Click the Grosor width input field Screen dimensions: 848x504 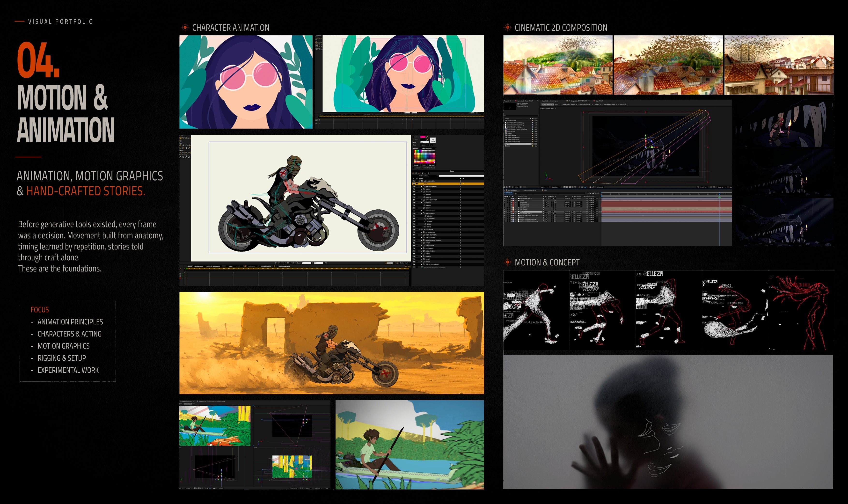pyautogui.click(x=425, y=142)
